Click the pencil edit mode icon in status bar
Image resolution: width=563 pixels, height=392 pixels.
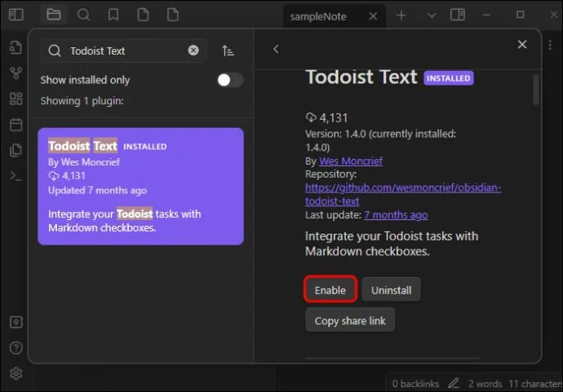tap(454, 383)
